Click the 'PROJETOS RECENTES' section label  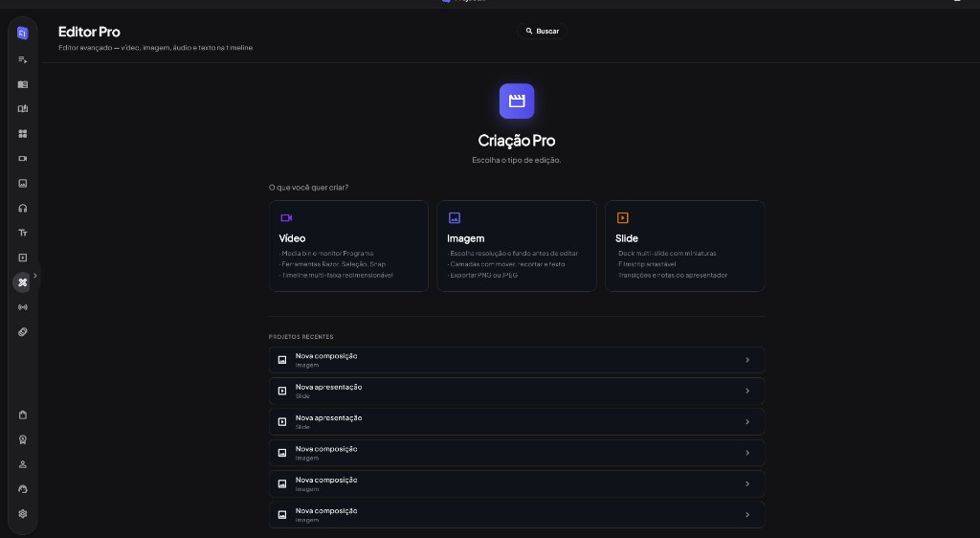click(x=301, y=337)
